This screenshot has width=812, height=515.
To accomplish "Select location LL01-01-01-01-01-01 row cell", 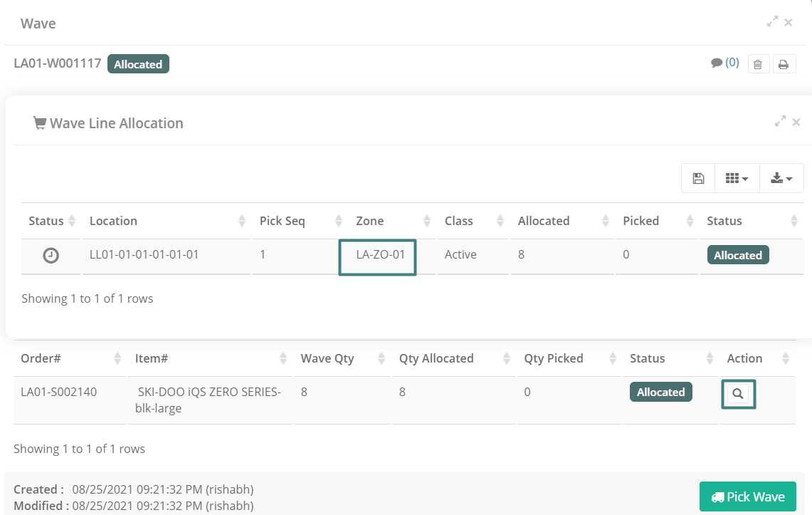I will click(144, 254).
